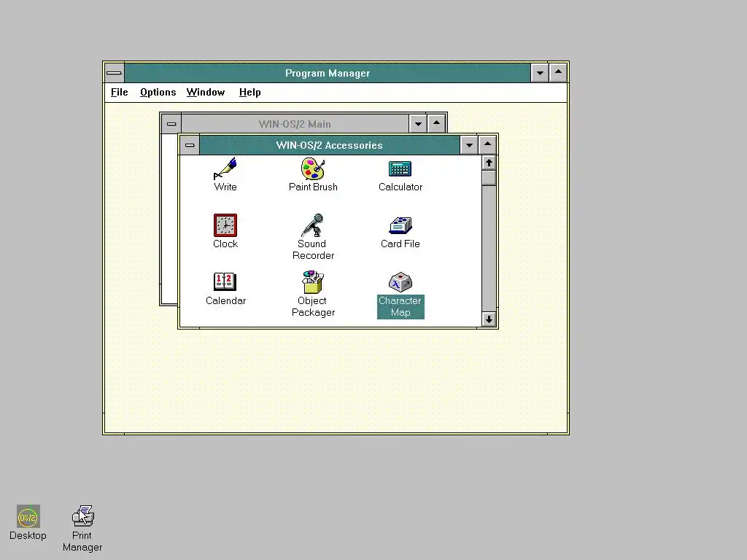The image size is (747, 560).
Task: Minimize the WIN-OS/2 Main window
Action: [418, 124]
